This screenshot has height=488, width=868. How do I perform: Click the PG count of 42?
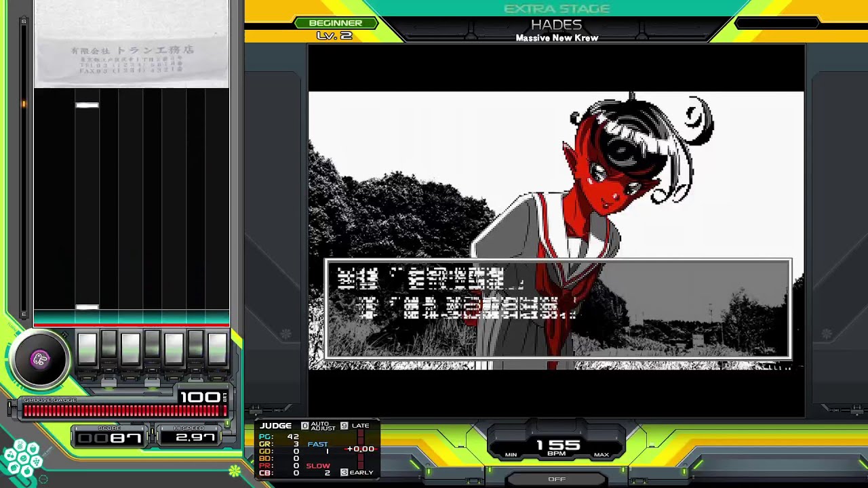tap(293, 437)
